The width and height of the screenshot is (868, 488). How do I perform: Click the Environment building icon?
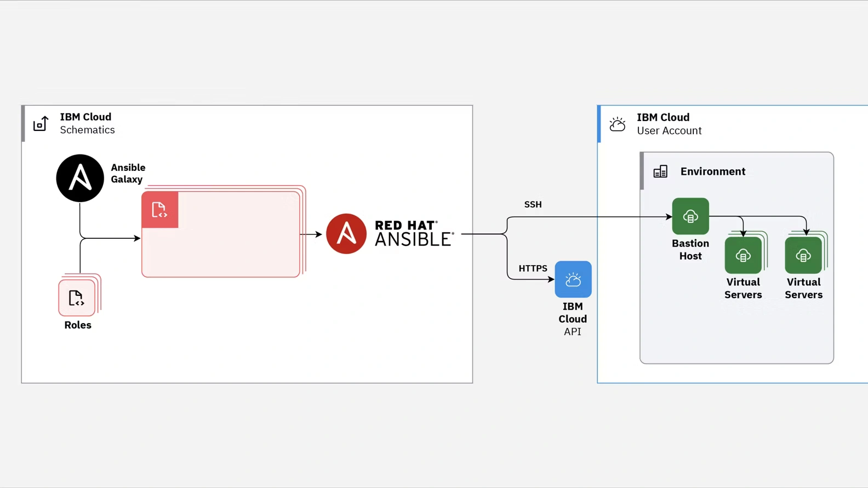tap(660, 171)
